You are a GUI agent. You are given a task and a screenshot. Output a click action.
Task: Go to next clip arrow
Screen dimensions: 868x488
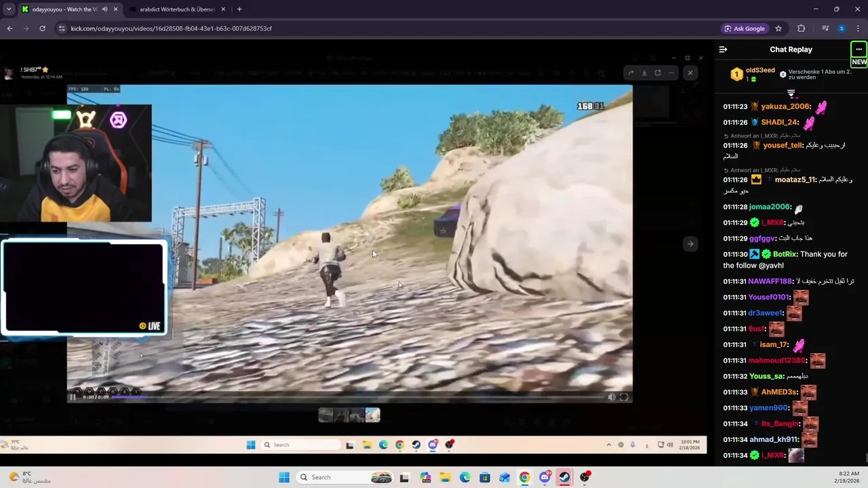[690, 244]
